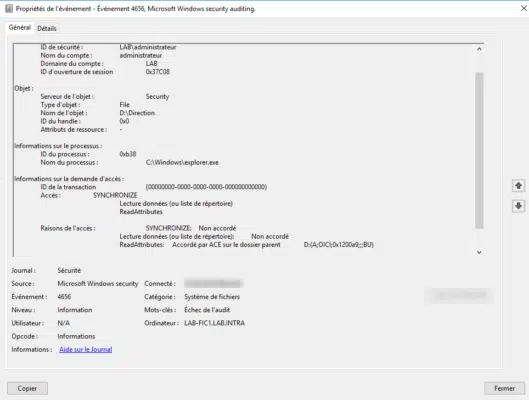Show the previous event with up arrow

[x=519, y=186]
